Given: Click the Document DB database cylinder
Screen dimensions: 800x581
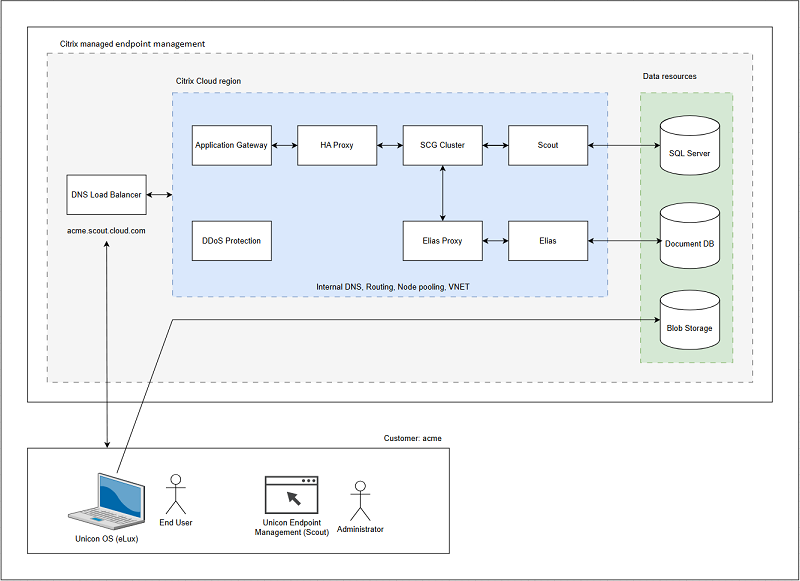Looking at the screenshot, I should 688,240.
